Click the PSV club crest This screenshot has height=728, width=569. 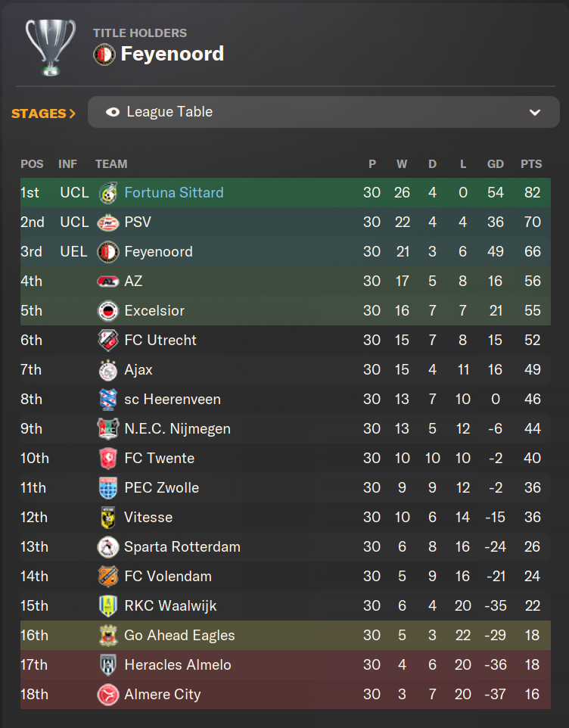tap(108, 222)
